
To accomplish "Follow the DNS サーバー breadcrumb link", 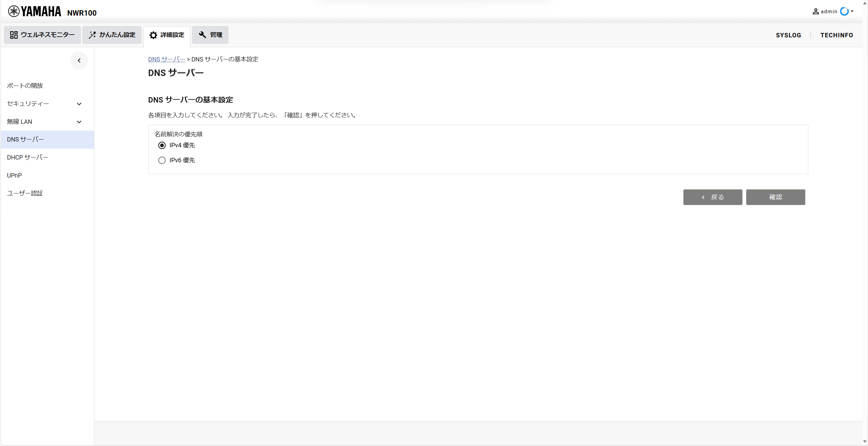I will [x=166, y=59].
